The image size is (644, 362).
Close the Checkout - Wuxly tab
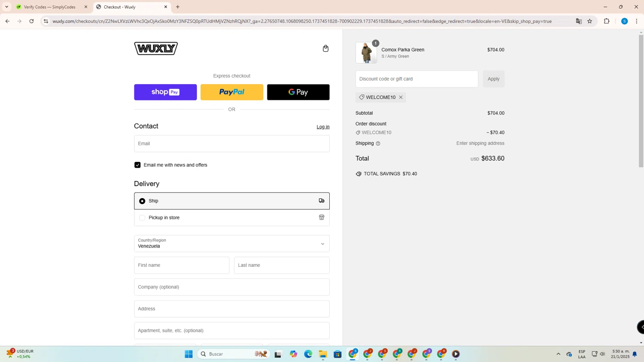(x=166, y=7)
